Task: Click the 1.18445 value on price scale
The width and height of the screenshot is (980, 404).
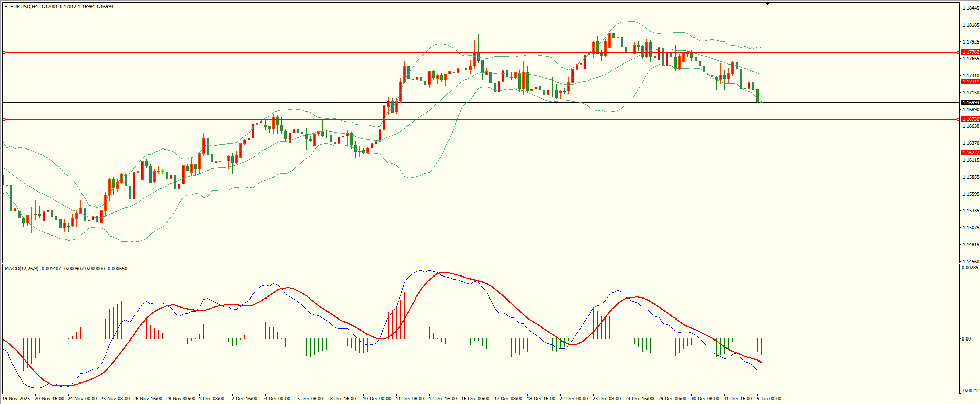Action: 971,8
